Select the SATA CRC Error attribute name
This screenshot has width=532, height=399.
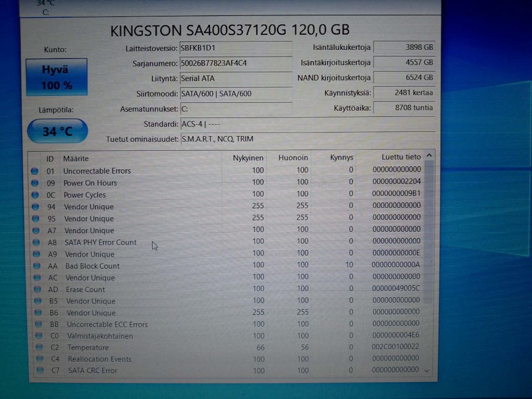(93, 371)
